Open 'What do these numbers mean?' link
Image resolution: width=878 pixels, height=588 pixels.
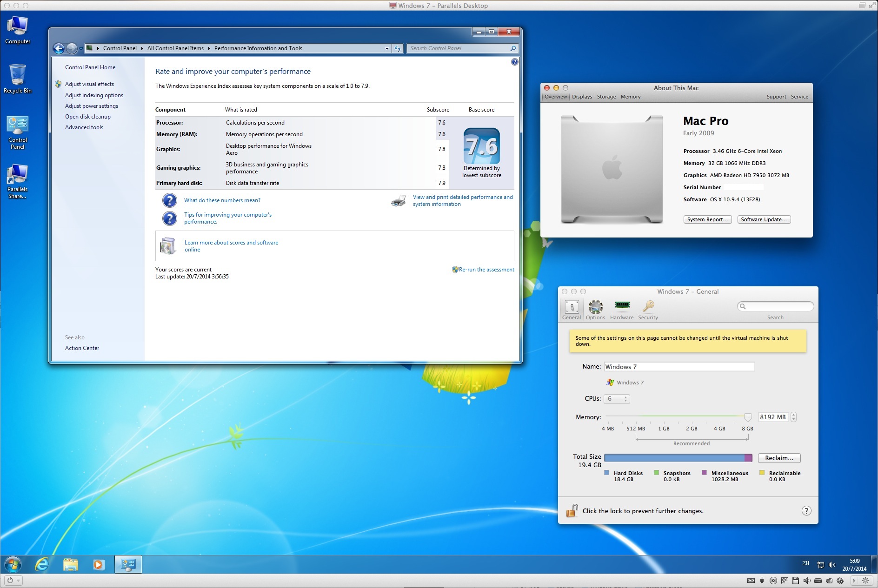222,200
